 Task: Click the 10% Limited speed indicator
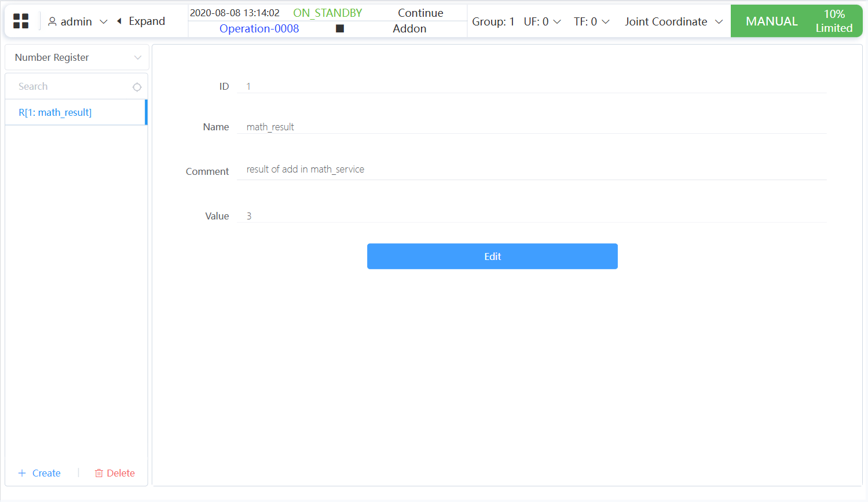[x=834, y=21]
